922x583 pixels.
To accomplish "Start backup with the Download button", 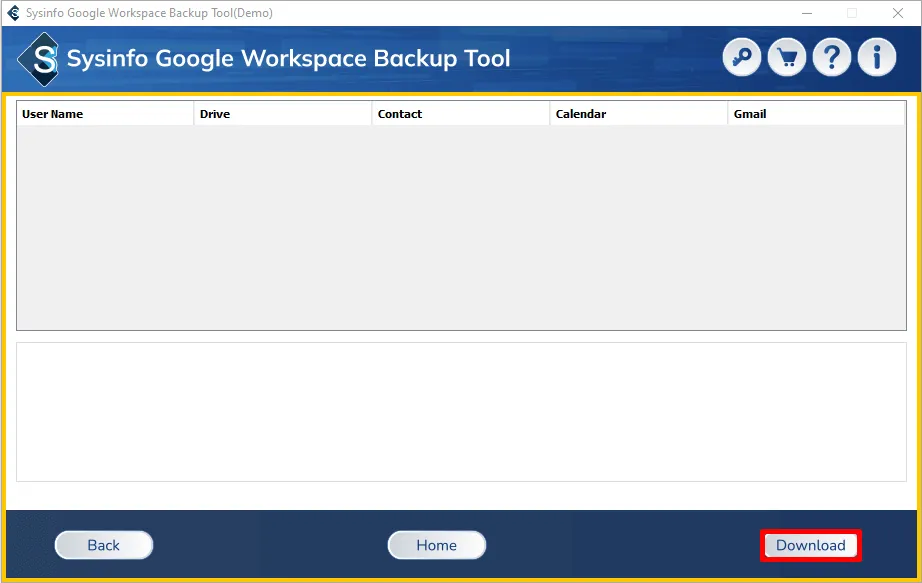I will (x=810, y=545).
